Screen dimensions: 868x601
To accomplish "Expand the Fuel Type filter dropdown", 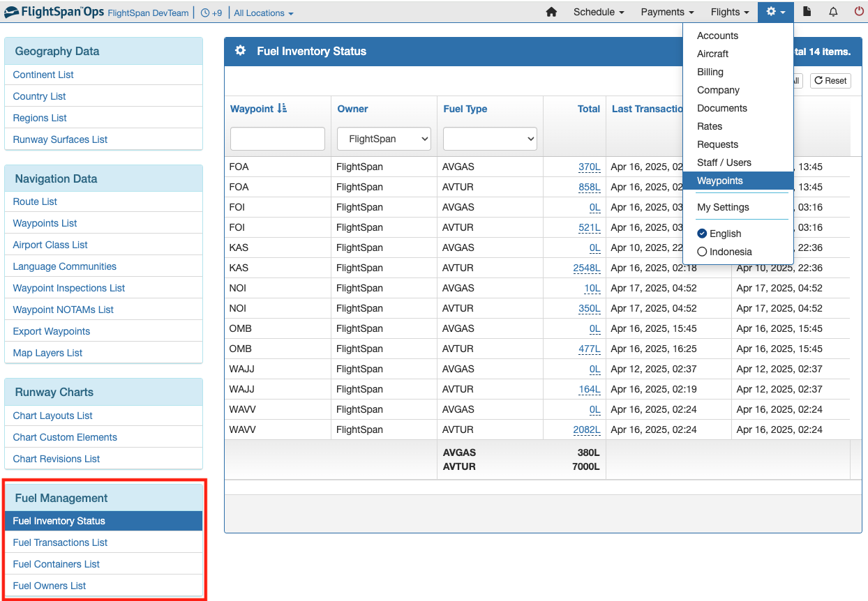I will pyautogui.click(x=490, y=139).
